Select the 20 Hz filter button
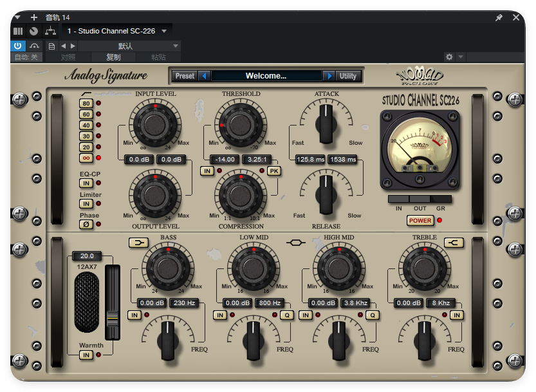536x392 pixels. tap(86, 147)
